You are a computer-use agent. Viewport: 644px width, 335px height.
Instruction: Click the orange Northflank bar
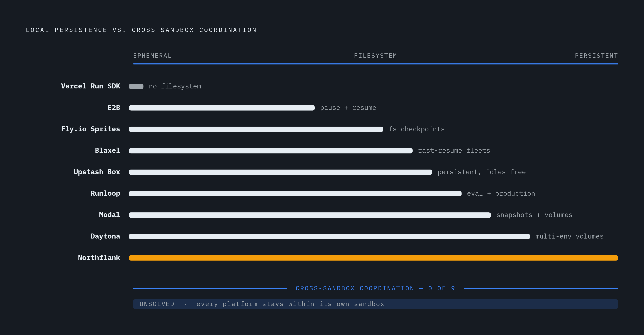point(374,258)
